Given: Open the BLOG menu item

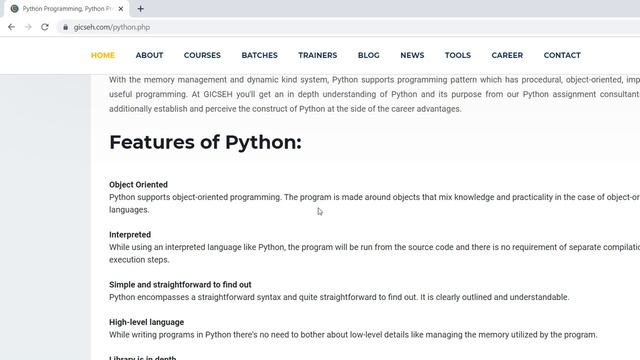Looking at the screenshot, I should pyautogui.click(x=369, y=55).
